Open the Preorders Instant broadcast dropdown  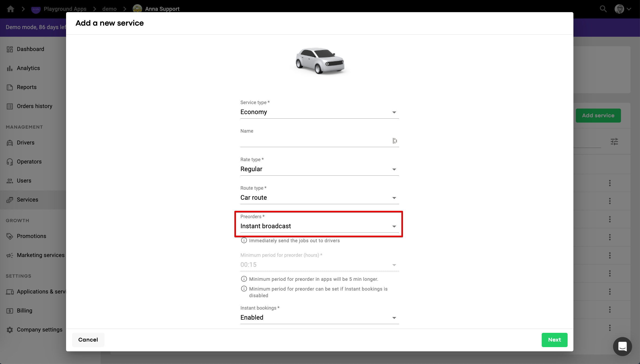[x=319, y=226]
